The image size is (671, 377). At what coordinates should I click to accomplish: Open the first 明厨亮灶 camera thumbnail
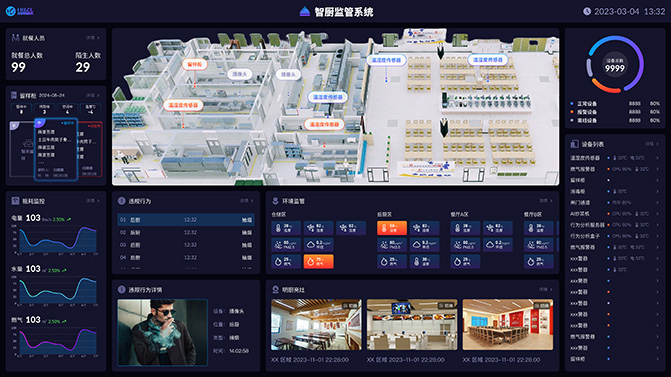click(316, 324)
